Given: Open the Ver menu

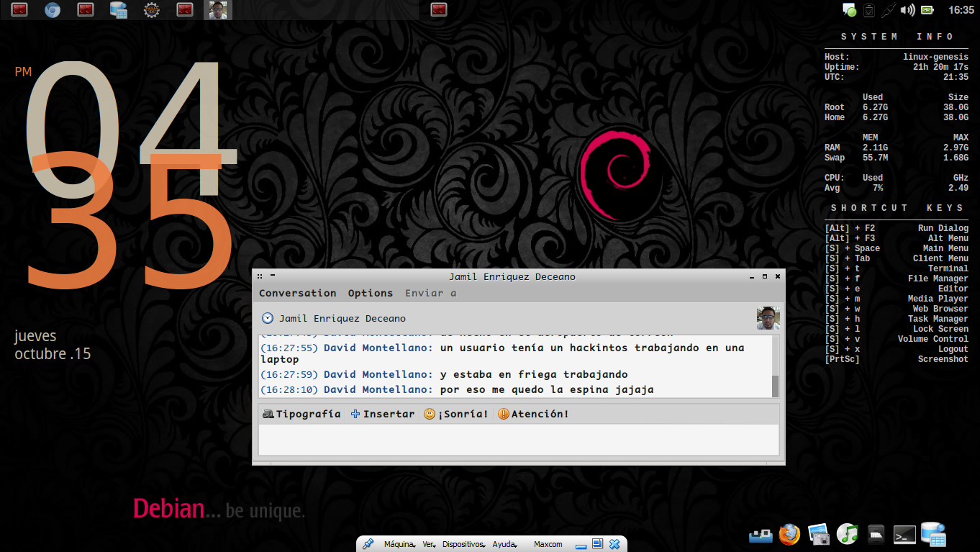Looking at the screenshot, I should pos(430,544).
